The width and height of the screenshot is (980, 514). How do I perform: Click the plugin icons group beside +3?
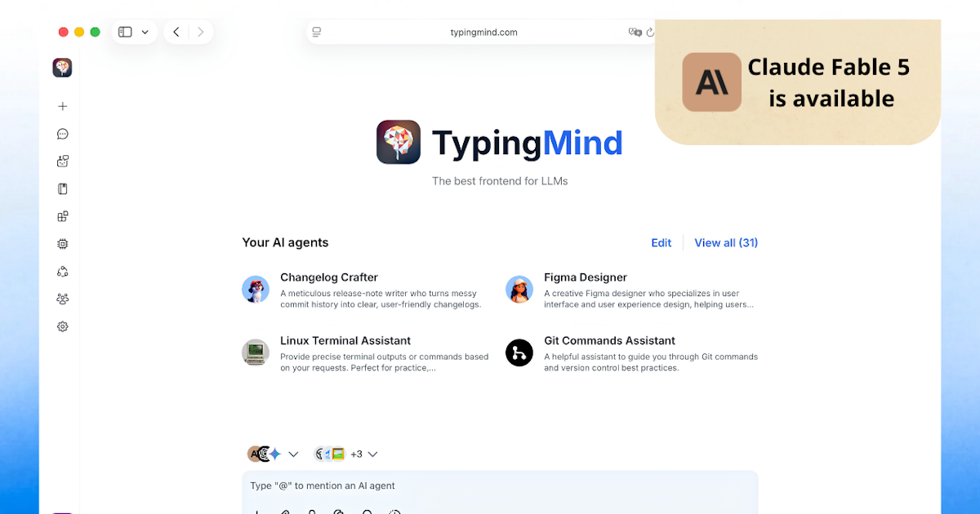coord(330,454)
